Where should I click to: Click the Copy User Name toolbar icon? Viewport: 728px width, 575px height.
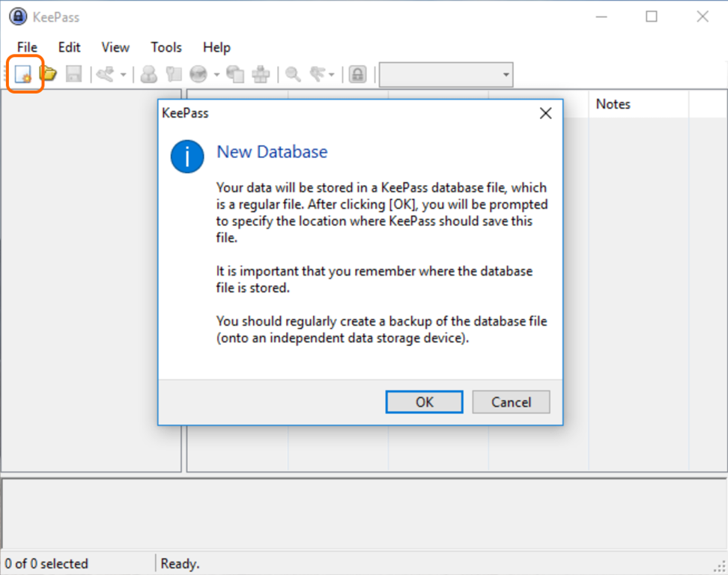tap(149, 74)
